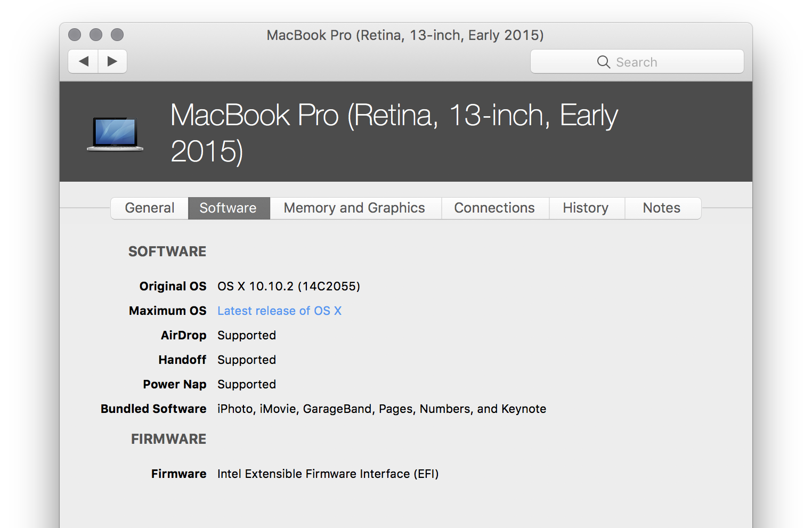The height and width of the screenshot is (528, 812).
Task: Select the Software tab
Action: pyautogui.click(x=228, y=208)
